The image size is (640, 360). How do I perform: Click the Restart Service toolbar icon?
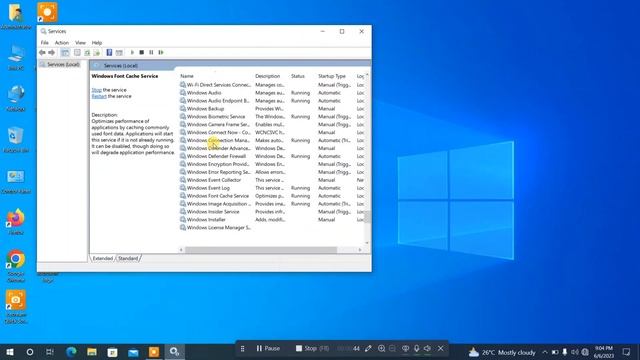161,53
